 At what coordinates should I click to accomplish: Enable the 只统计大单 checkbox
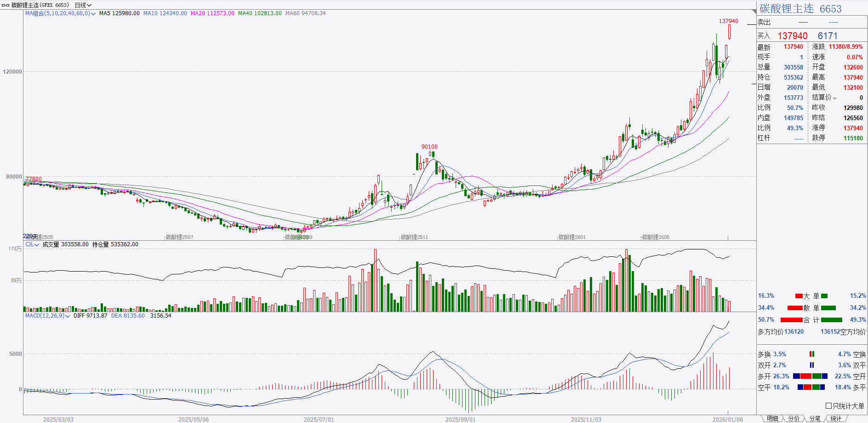tap(828, 406)
